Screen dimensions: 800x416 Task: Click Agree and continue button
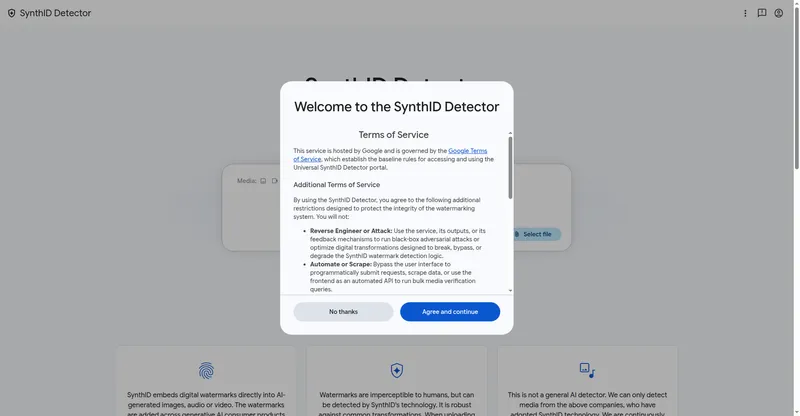[x=450, y=312]
